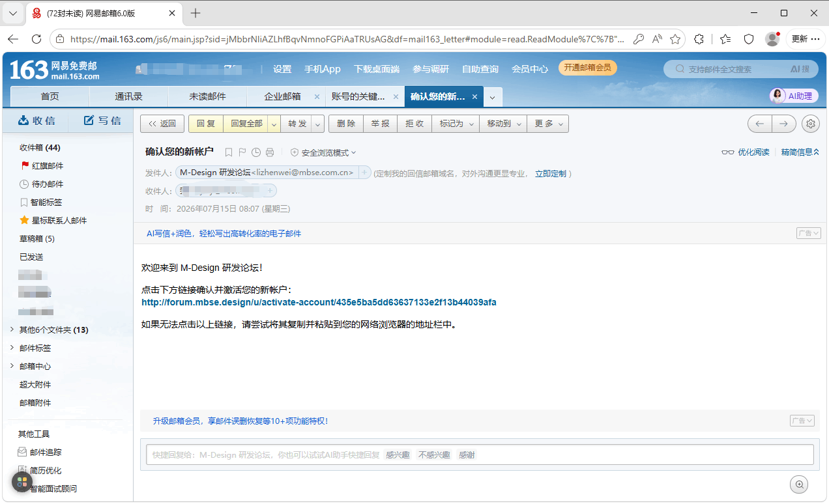
Task: Click the 写信 compose mail button
Action: tap(102, 120)
